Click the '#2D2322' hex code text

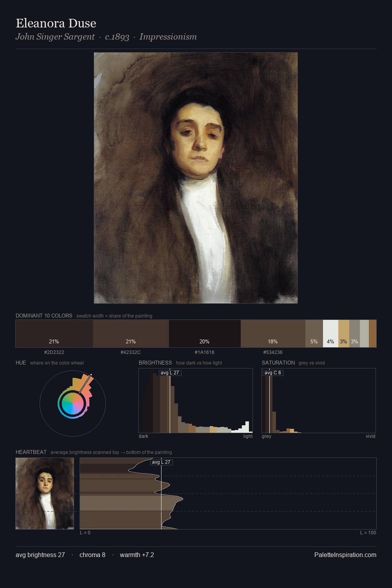pyautogui.click(x=54, y=352)
